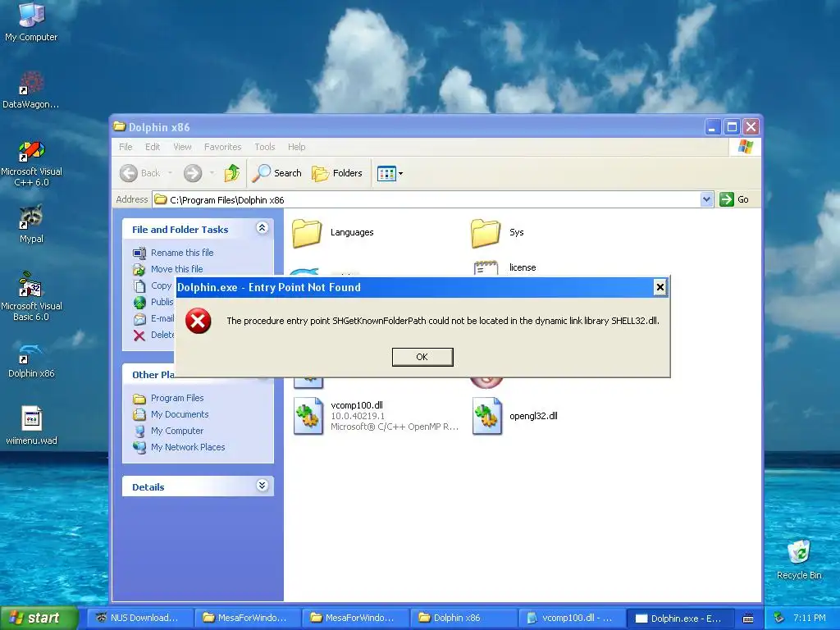Switch to first MesaForWindows taskbar button
Image resolution: width=840 pixels, height=630 pixels.
click(247, 618)
